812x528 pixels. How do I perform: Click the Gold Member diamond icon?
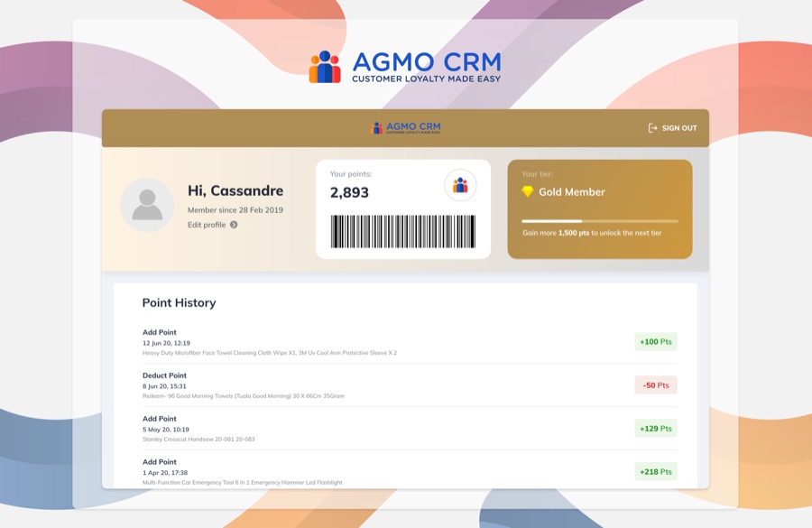(528, 191)
